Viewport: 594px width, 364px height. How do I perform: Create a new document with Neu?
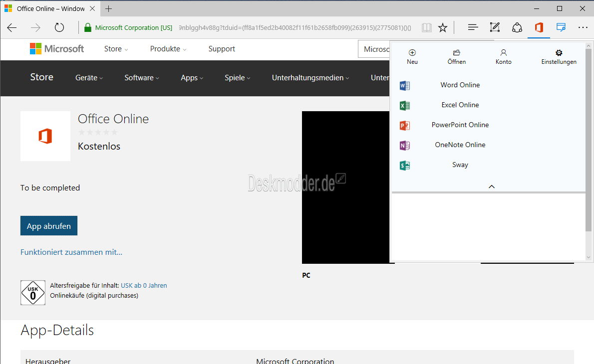(412, 57)
